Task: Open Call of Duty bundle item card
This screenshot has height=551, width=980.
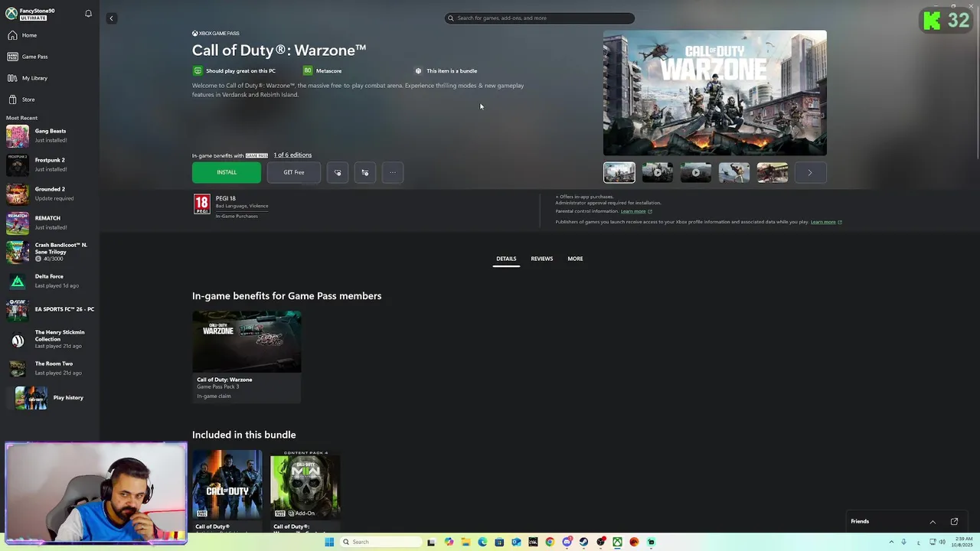Action: [227, 490]
